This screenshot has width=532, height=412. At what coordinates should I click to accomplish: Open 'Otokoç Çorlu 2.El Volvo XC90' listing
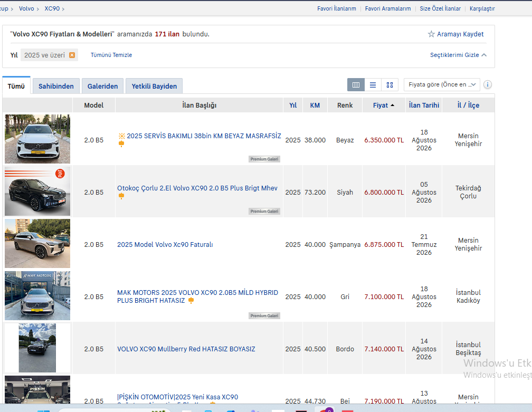[197, 188]
